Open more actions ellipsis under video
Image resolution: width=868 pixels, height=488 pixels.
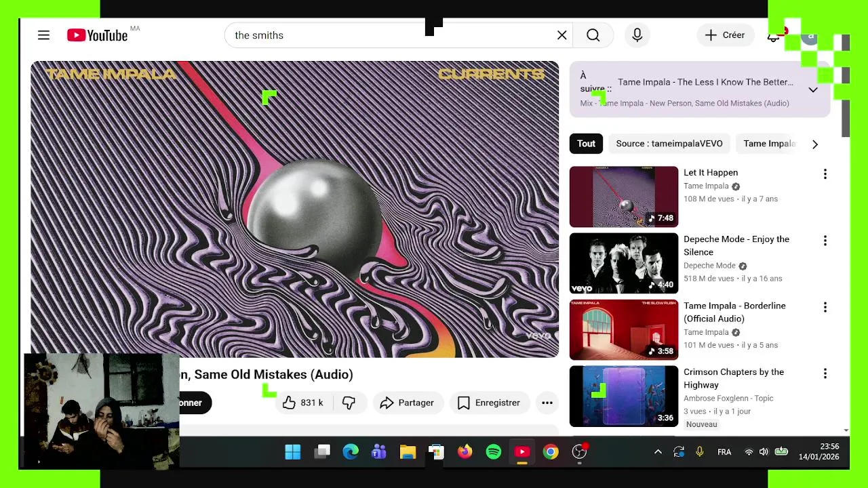547,403
